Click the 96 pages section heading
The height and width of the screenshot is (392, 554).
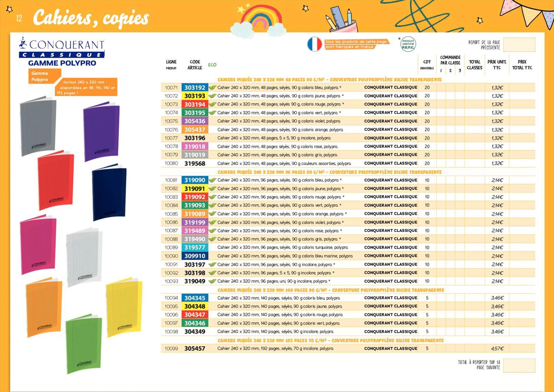coord(330,172)
